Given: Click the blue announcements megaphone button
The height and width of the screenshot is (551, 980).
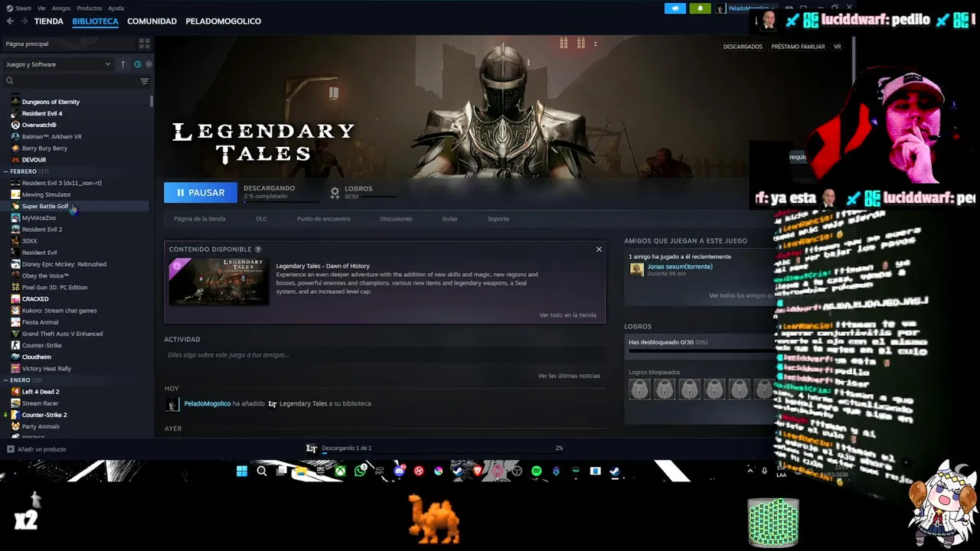Looking at the screenshot, I should (675, 8).
